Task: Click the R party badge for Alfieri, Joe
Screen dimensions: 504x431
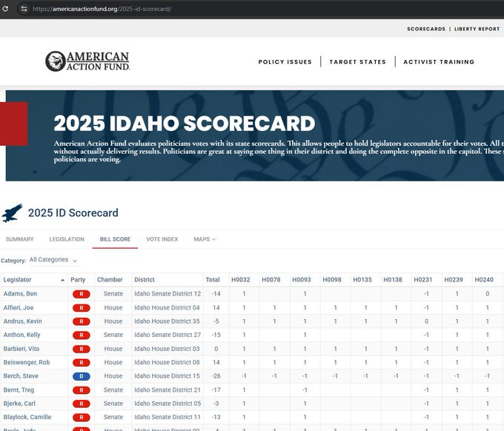Action: pyautogui.click(x=82, y=308)
